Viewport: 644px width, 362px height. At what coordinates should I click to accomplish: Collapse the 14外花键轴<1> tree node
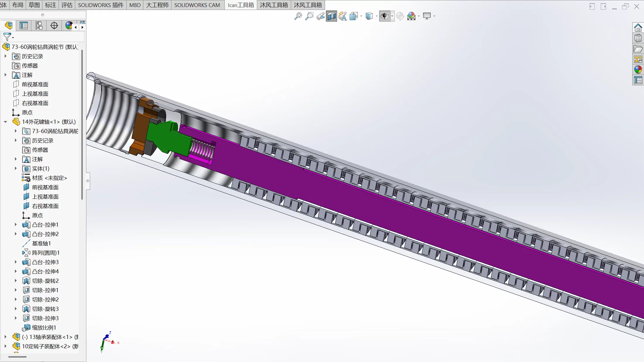coord(6,122)
